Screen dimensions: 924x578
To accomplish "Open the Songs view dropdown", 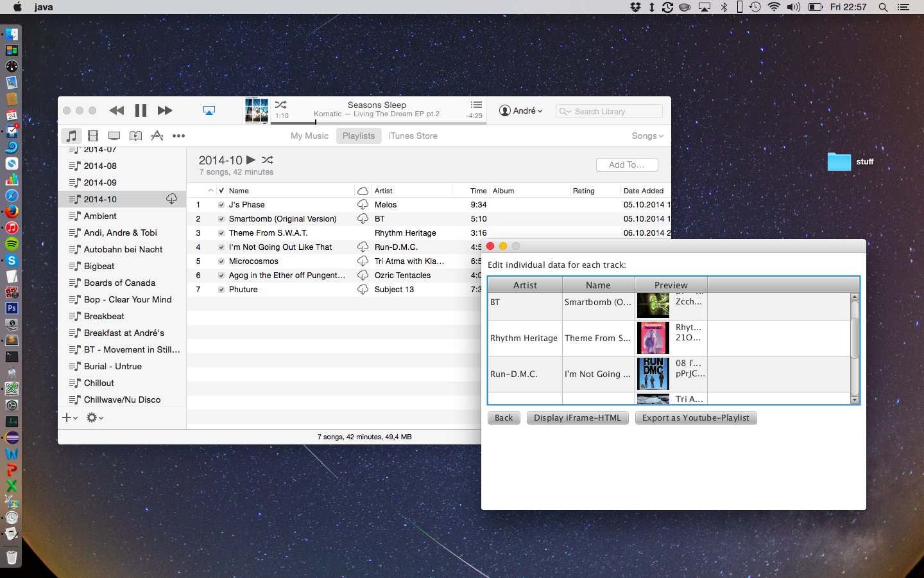I will pos(647,136).
